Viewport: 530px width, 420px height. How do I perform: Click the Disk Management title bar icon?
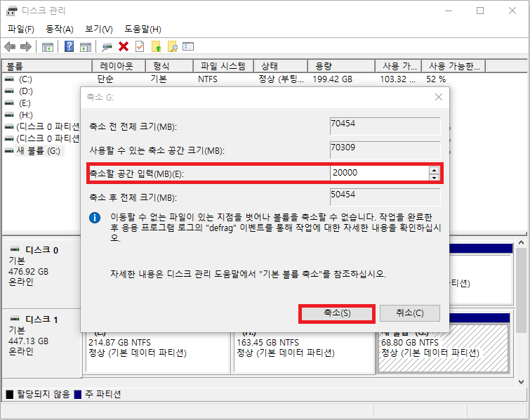(x=12, y=11)
